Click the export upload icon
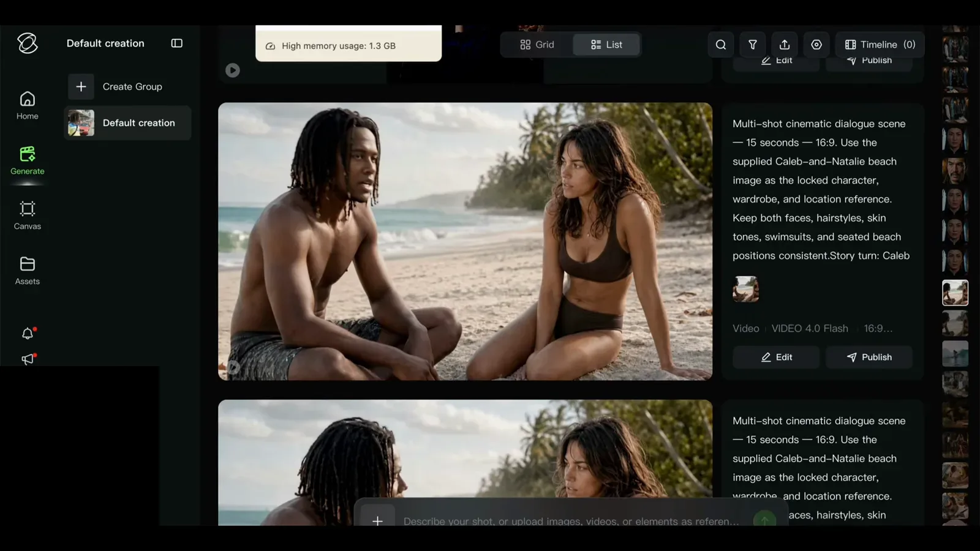 point(785,45)
